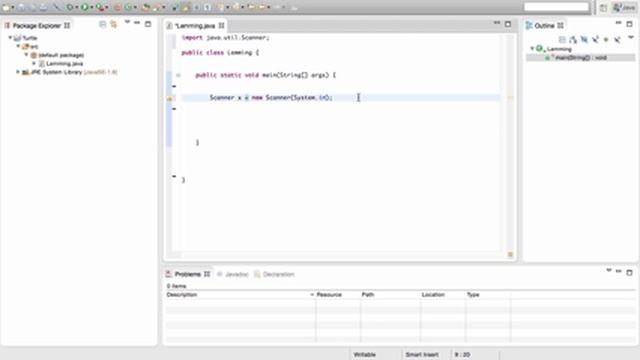Screen dimensions: 640x360
Task: Select the Java perspective button
Action: 624,7
